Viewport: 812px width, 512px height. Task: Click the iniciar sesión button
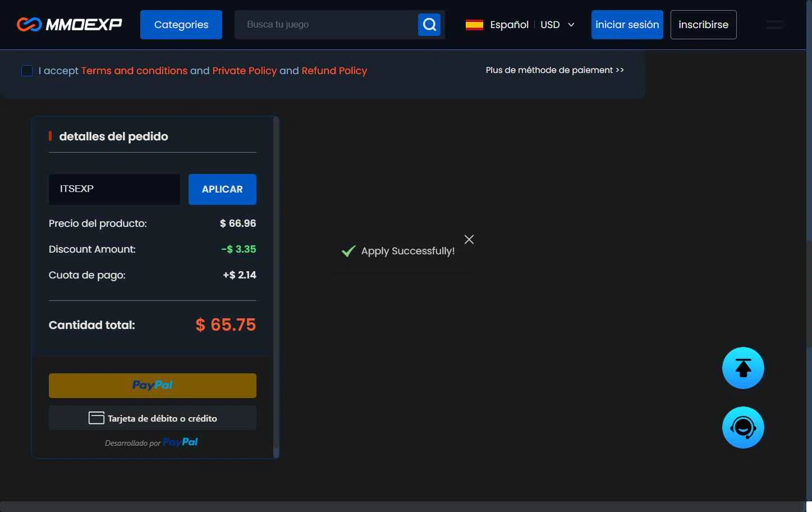click(627, 25)
